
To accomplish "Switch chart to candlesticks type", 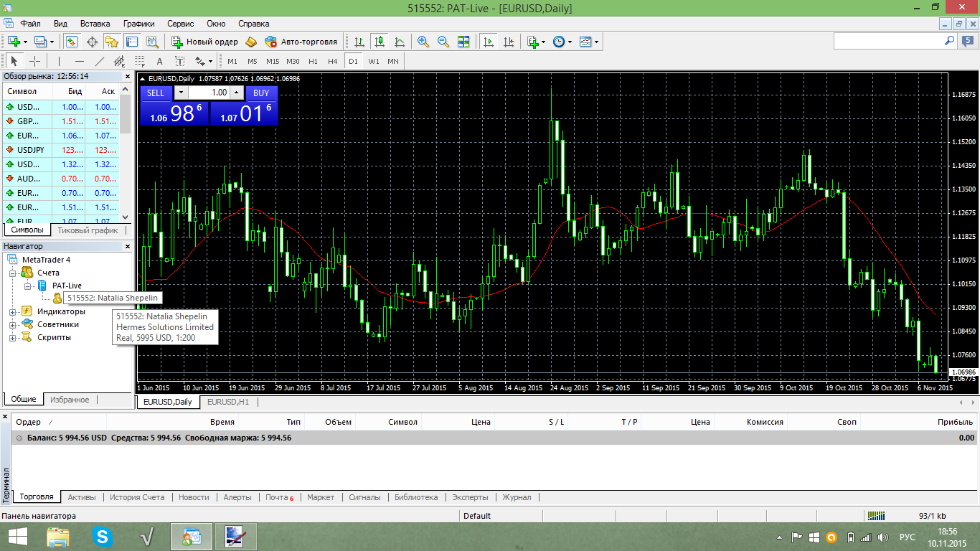I will click(379, 42).
